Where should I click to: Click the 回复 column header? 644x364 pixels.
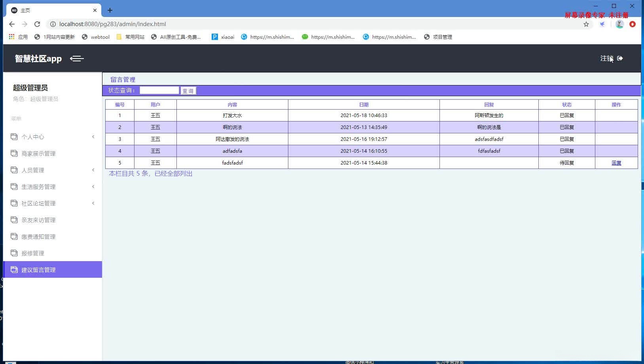tap(489, 104)
